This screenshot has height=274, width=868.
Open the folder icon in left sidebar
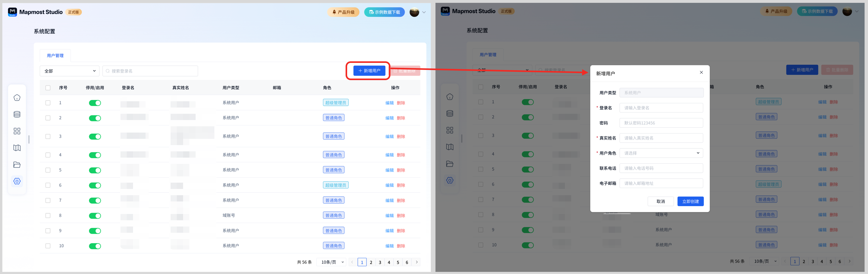tap(17, 165)
